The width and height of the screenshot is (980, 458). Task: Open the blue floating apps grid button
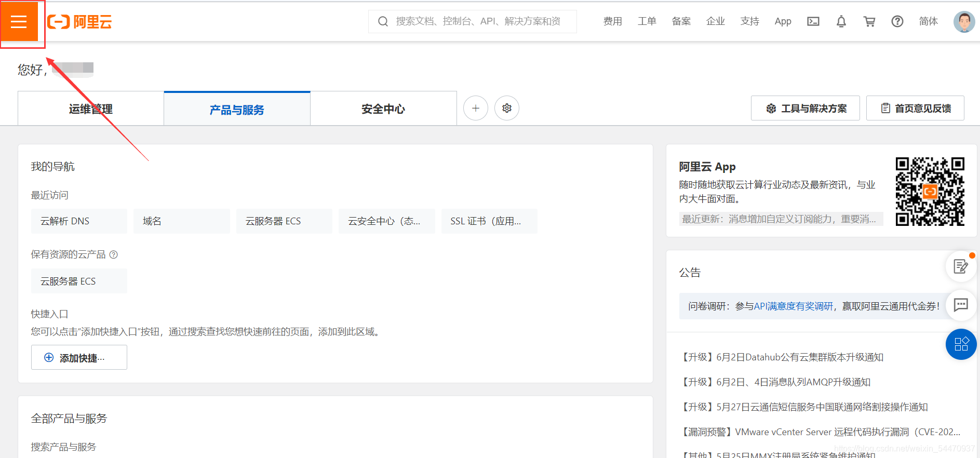(x=961, y=344)
